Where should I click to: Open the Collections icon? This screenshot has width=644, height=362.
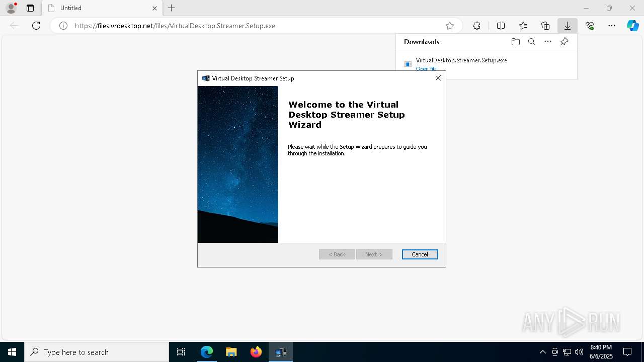(x=545, y=26)
